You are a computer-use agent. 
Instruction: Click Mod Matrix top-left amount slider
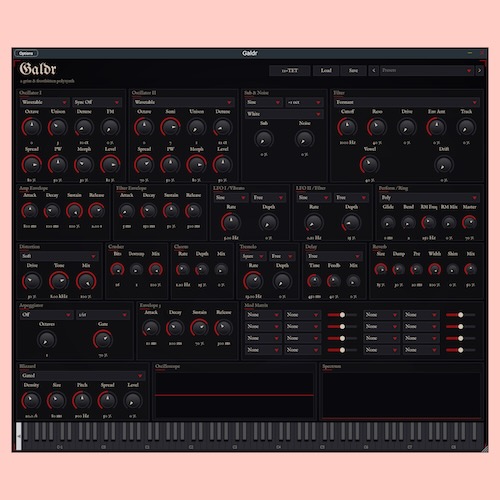click(341, 315)
